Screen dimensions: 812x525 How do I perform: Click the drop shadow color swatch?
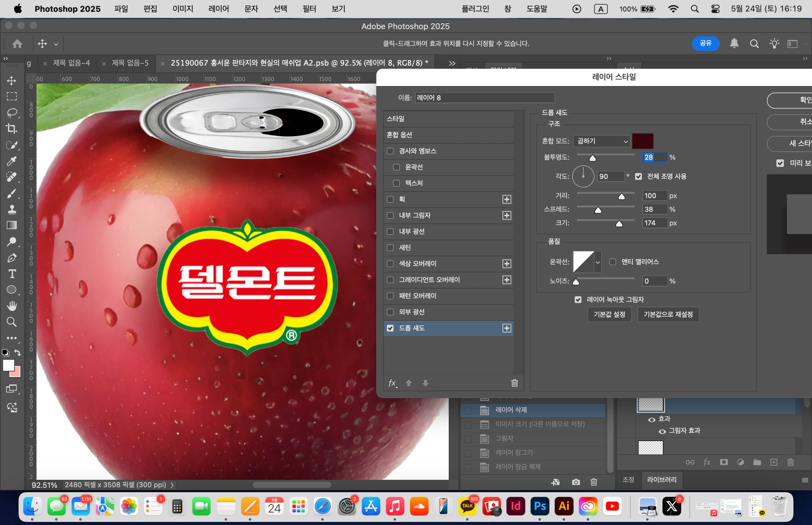pyautogui.click(x=642, y=141)
